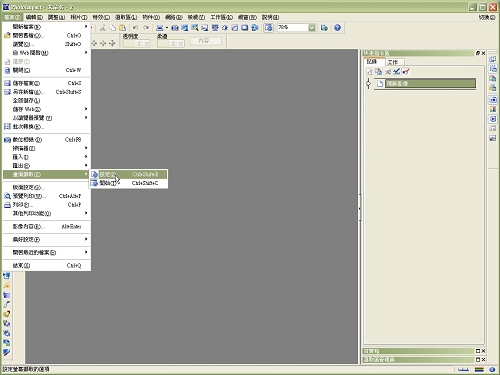This screenshot has width=500, height=375.
Task: Select 影像內容 Alt+Enter entry
Action: [47, 227]
